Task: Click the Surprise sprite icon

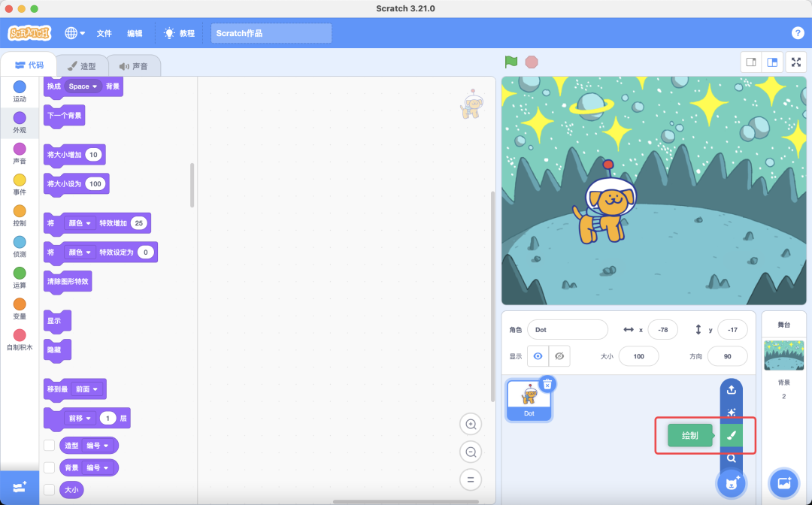Action: click(x=732, y=412)
